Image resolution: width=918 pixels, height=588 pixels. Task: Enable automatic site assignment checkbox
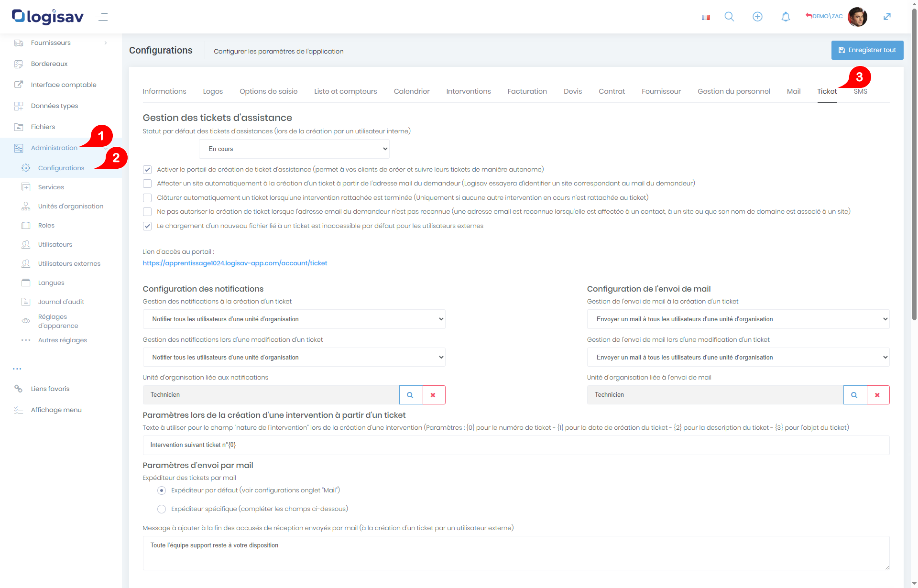[147, 184]
